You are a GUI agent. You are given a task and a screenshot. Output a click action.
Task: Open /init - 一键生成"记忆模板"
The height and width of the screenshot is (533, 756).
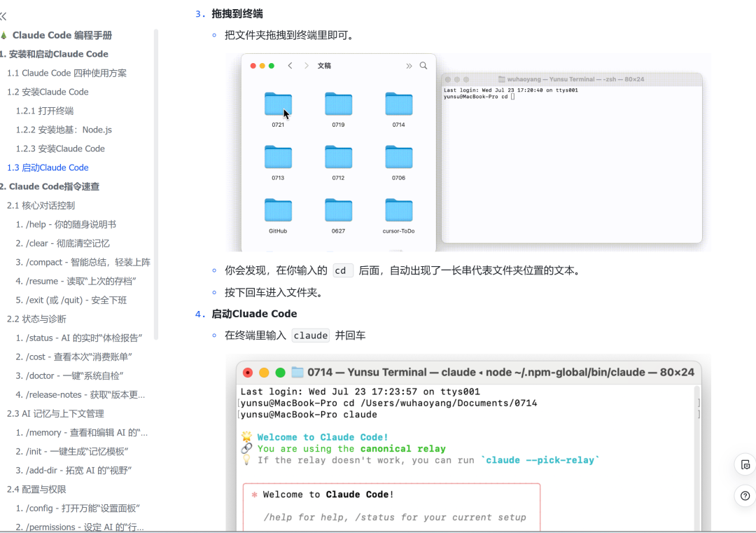[x=72, y=452]
